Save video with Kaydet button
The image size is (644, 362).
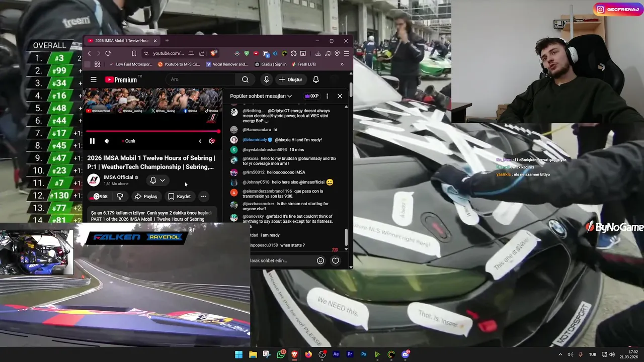(179, 197)
